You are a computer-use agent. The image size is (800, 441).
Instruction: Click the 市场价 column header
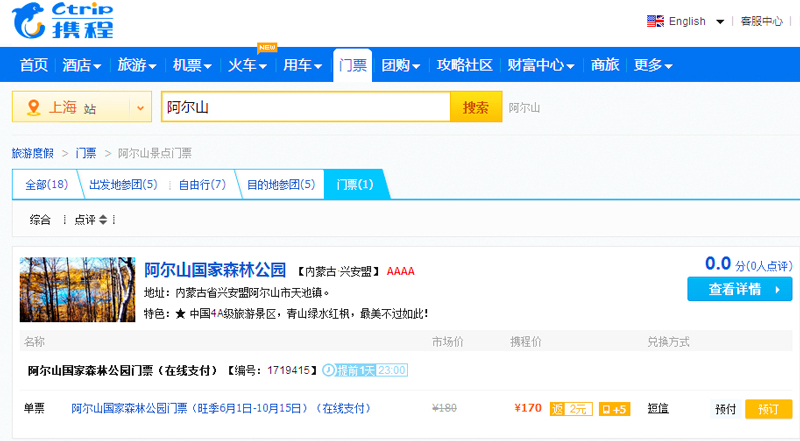(447, 342)
